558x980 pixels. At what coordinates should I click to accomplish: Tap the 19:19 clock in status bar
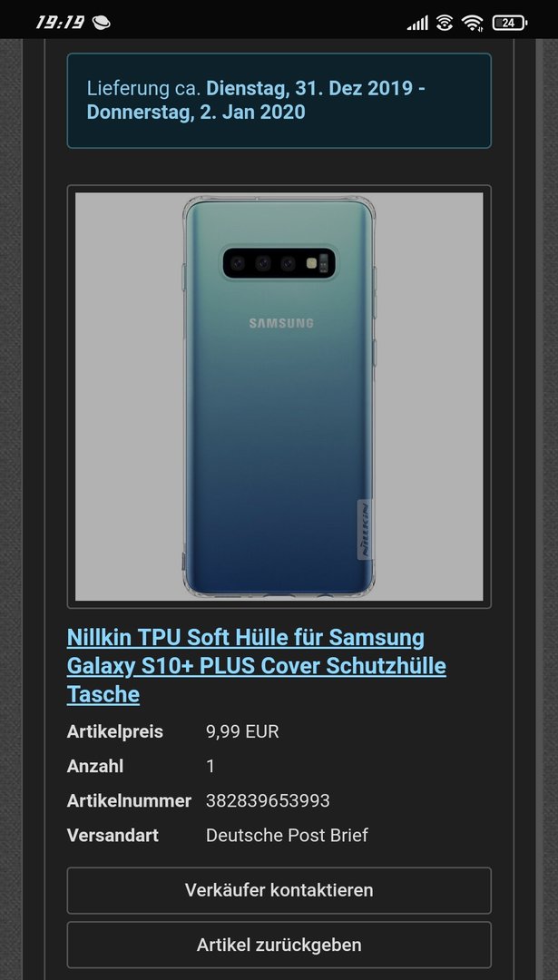coord(60,23)
